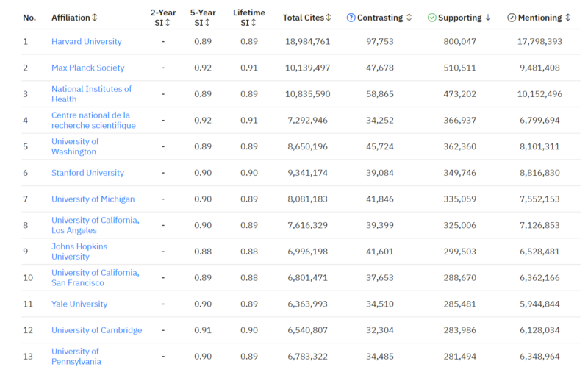Click the Lifetime SI sort arrows

click(254, 23)
